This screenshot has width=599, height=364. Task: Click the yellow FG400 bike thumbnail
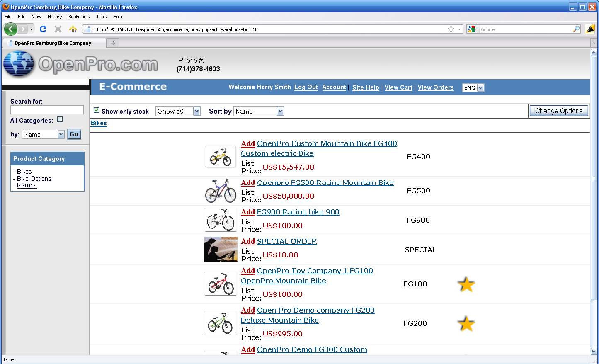tap(221, 157)
